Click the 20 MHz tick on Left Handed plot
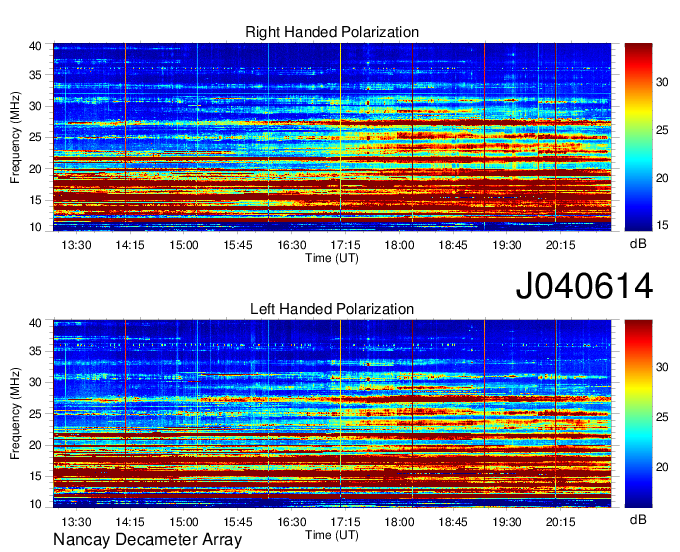This screenshot has width=680, height=552. 36,445
